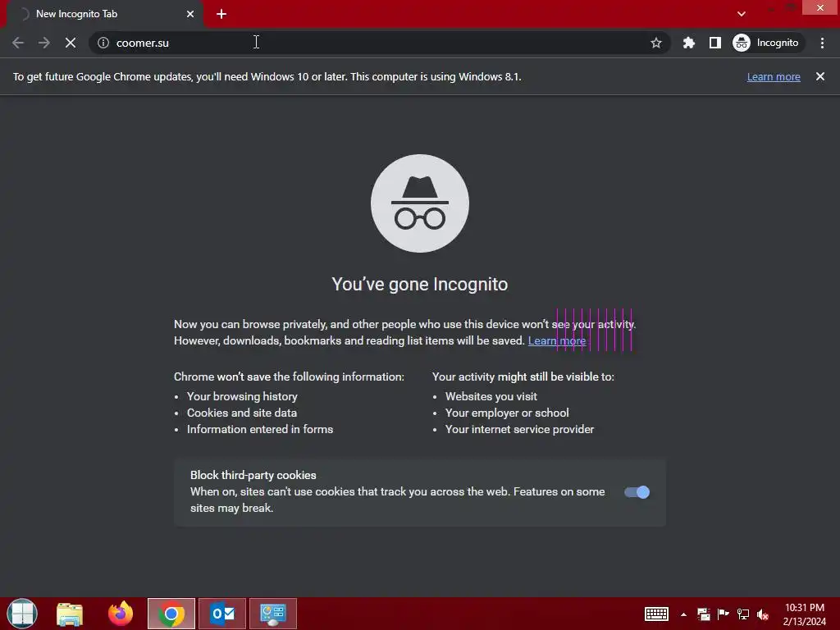This screenshot has height=630, width=840.
Task: Open File Explorer from taskbar
Action: click(70, 614)
